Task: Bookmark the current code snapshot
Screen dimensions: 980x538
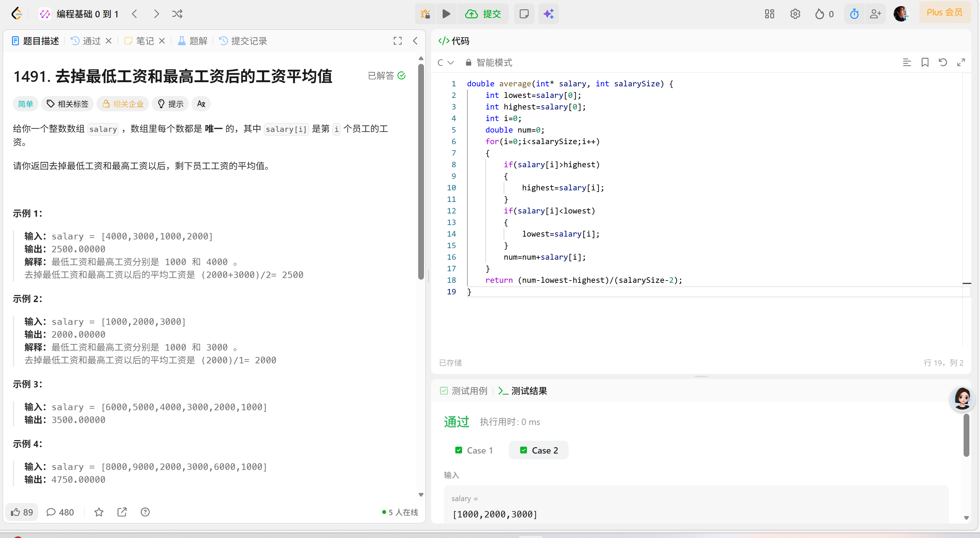Action: pos(925,62)
